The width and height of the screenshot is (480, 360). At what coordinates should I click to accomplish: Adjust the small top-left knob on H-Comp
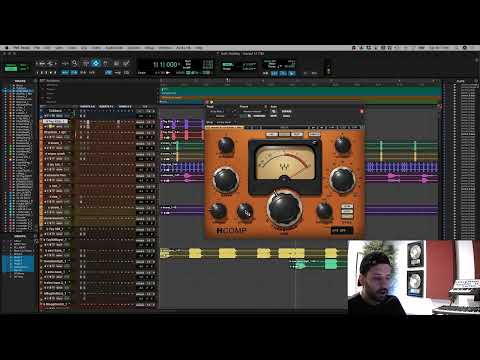coord(226,145)
